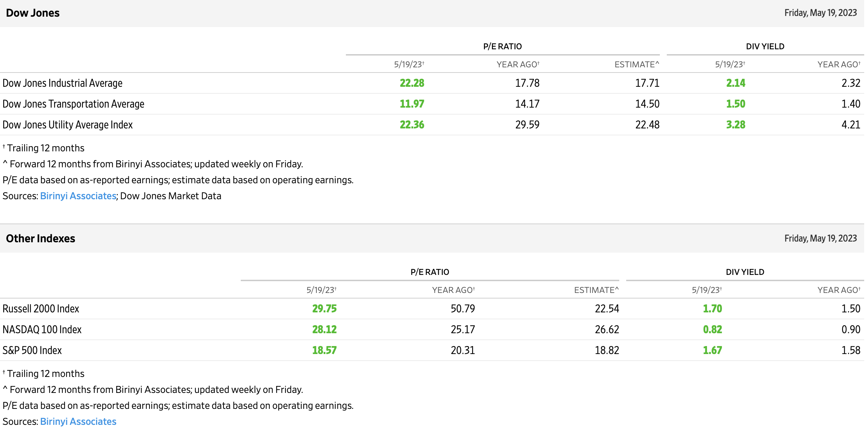868x429 pixels.
Task: Click P/E RATIO header in Dow Jones table
Action: tap(502, 47)
